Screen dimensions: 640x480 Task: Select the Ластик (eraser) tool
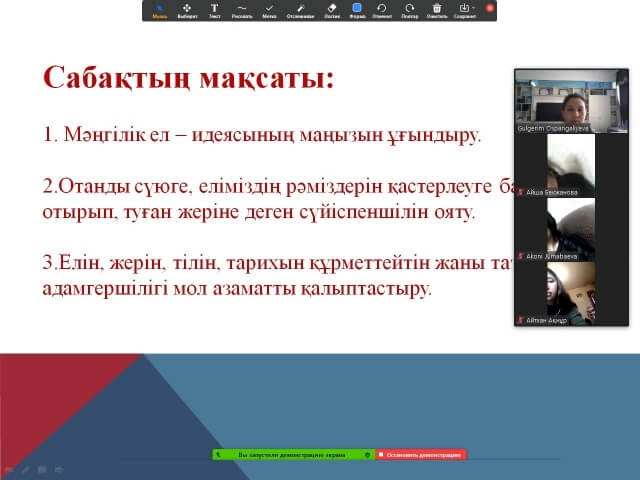332,11
